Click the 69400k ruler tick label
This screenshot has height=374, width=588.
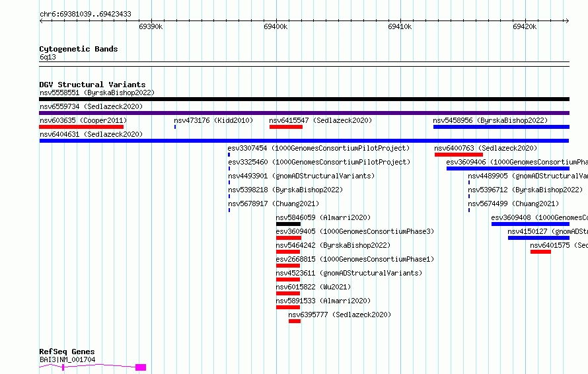coord(276,26)
